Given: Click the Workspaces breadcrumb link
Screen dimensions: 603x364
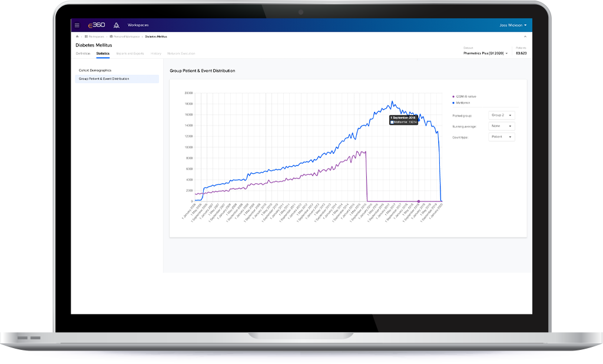Looking at the screenshot, I should pyautogui.click(x=95, y=37).
